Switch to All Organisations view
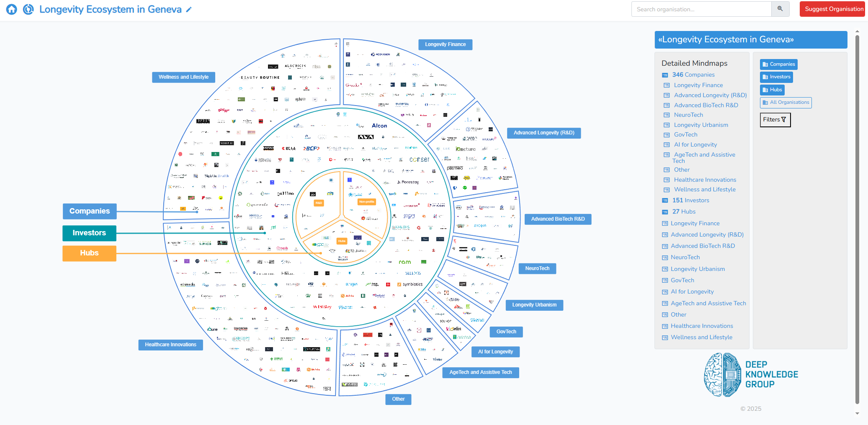The image size is (868, 425). [x=786, y=103]
